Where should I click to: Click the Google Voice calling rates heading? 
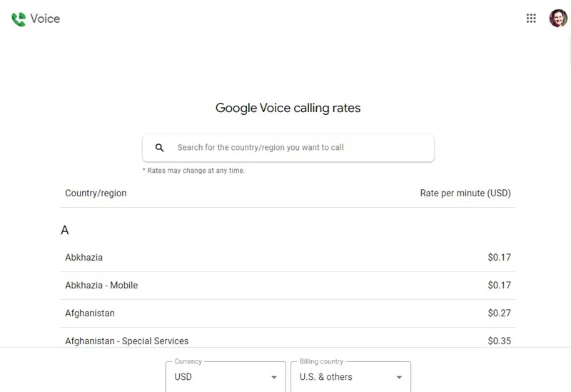tap(288, 109)
